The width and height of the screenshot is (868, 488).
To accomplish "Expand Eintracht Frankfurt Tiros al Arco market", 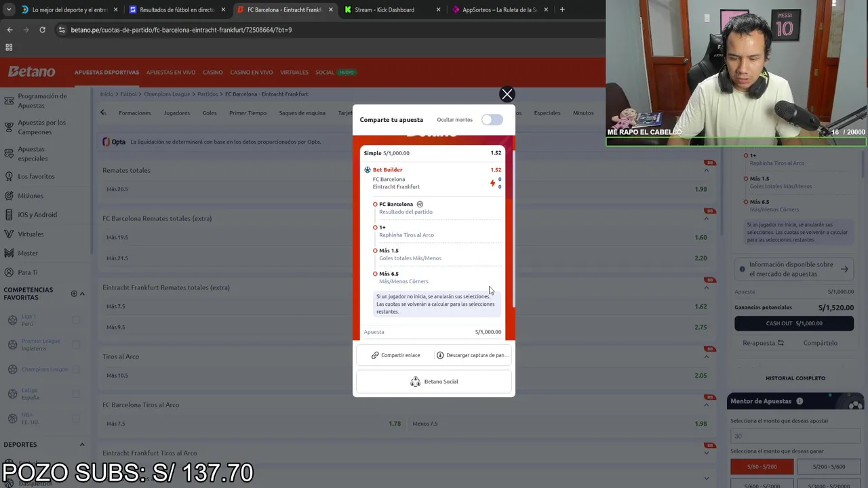I will (707, 453).
